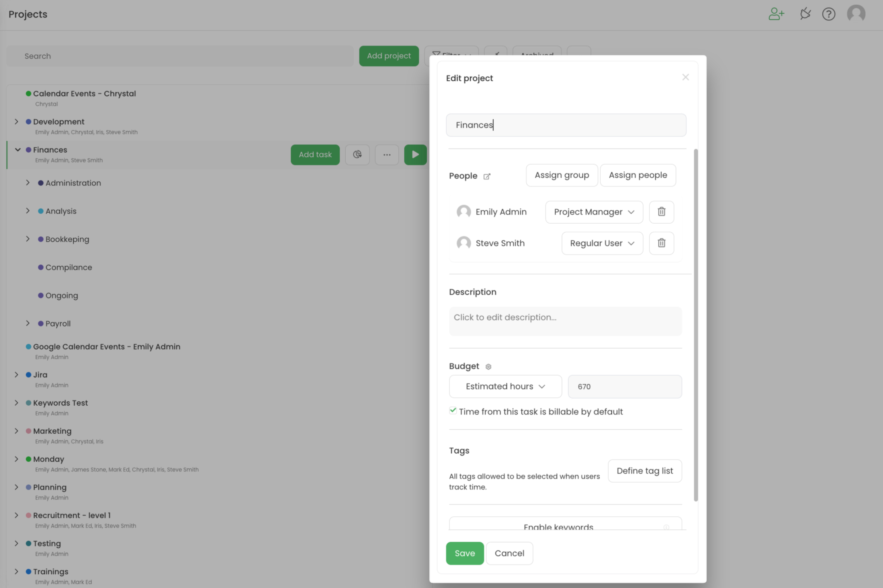
Task: Select the Marketing project row
Action: pyautogui.click(x=52, y=431)
